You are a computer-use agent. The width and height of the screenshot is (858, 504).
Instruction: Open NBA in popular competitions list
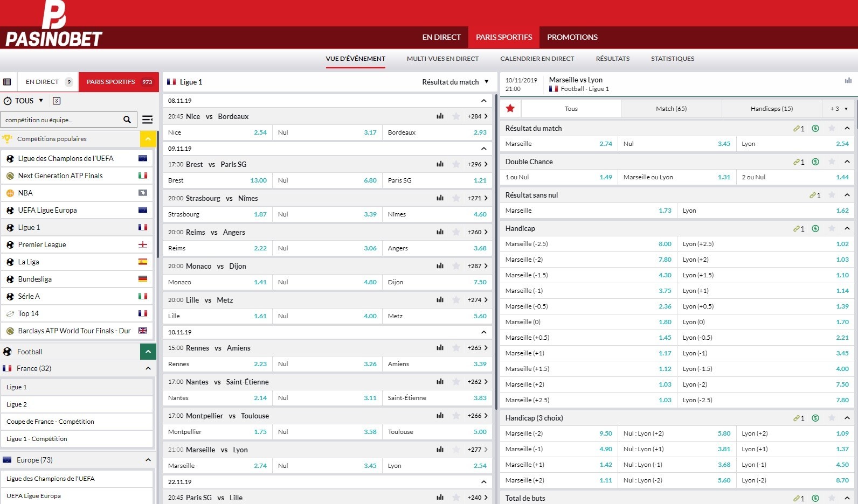pyautogui.click(x=77, y=193)
